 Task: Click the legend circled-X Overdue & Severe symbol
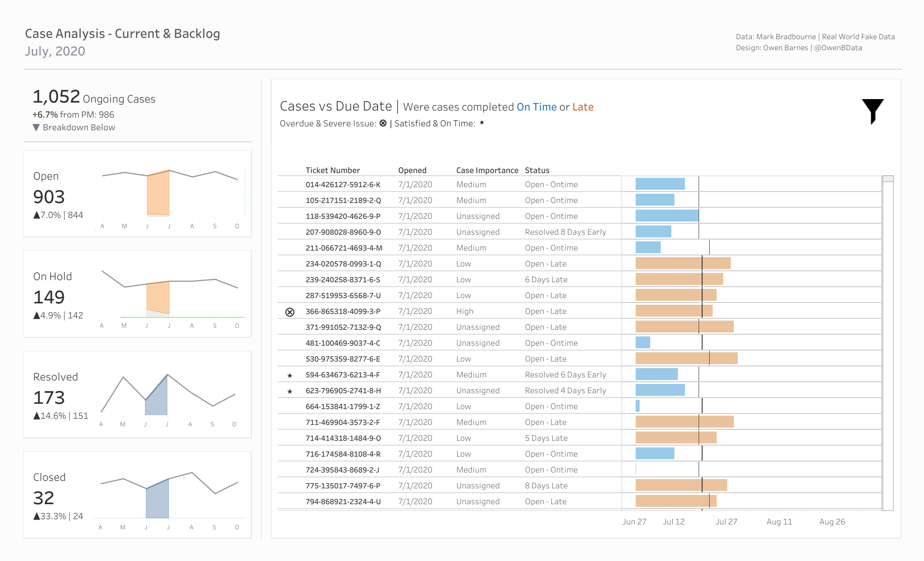click(x=383, y=123)
